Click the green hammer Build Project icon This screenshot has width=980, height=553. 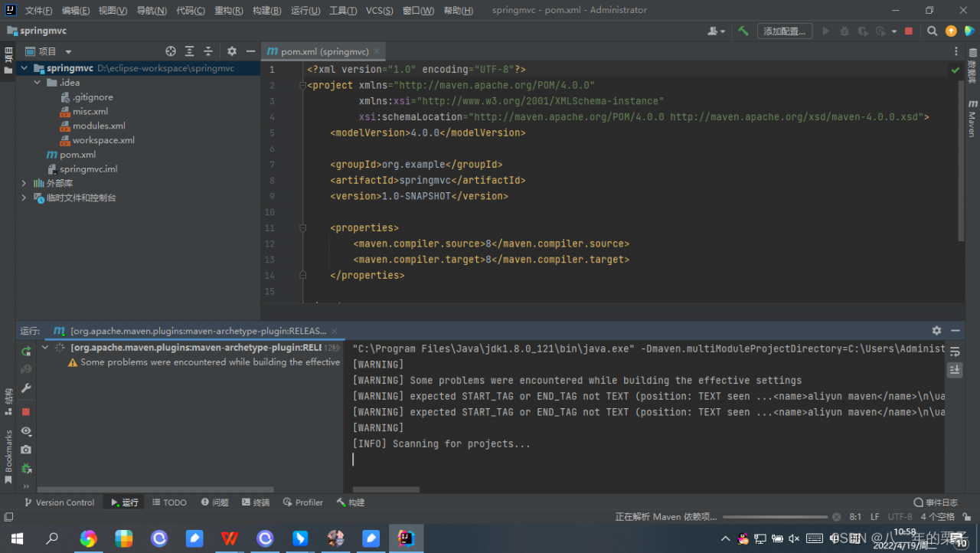(743, 31)
